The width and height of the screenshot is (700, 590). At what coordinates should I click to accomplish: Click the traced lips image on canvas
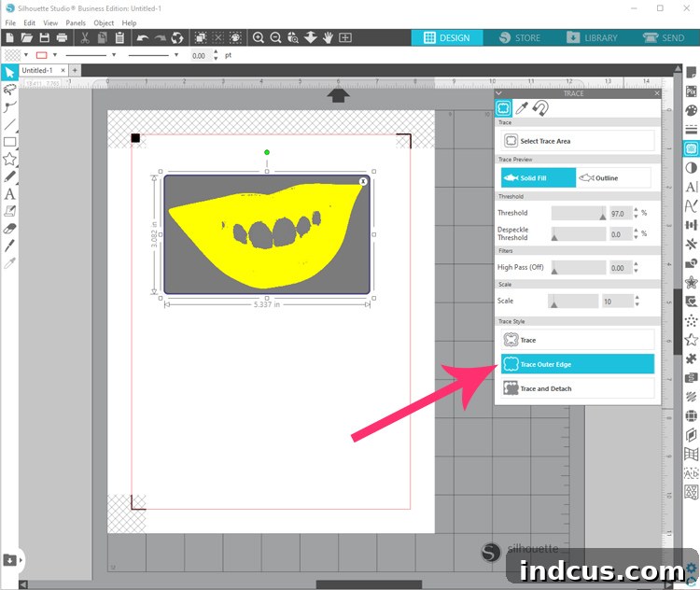tap(267, 234)
